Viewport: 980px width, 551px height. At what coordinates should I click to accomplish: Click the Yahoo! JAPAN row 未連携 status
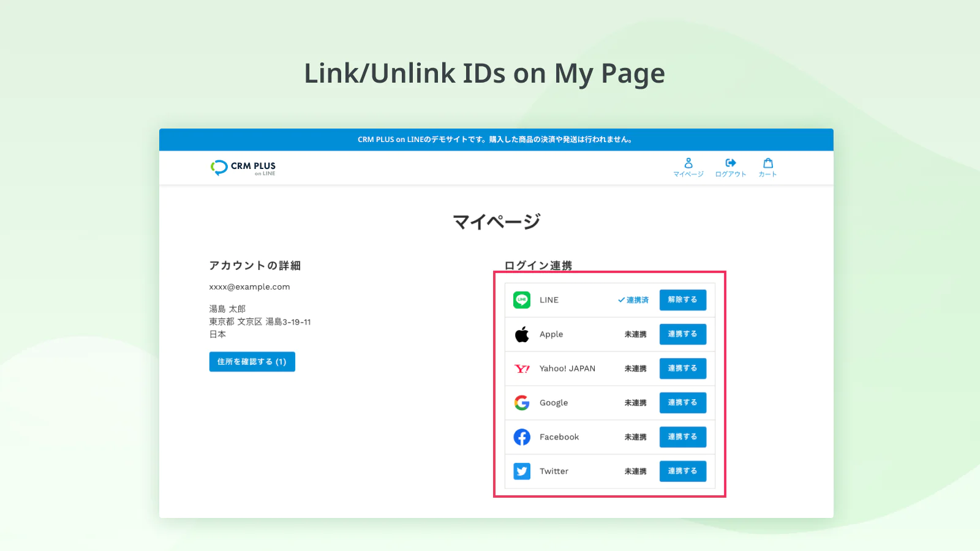pos(636,369)
